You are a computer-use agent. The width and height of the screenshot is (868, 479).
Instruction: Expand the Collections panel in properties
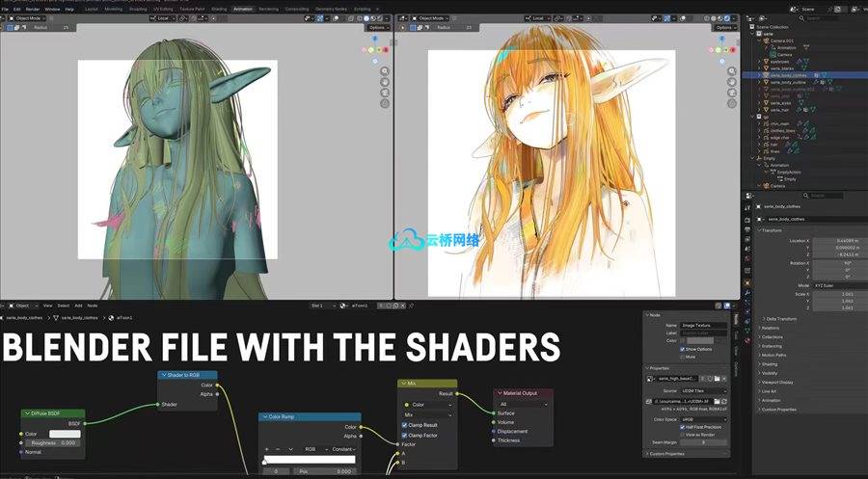[x=773, y=337]
